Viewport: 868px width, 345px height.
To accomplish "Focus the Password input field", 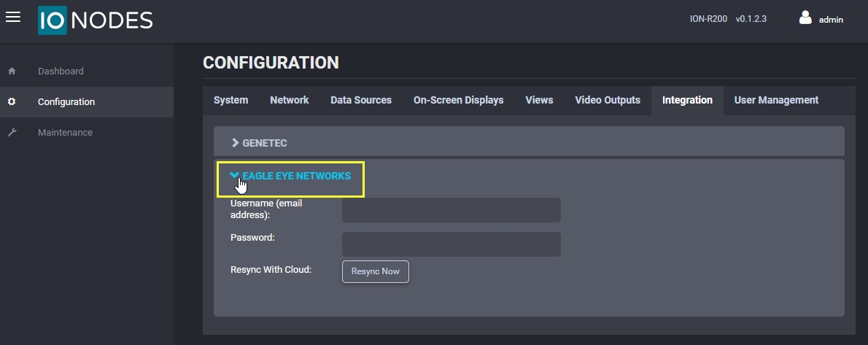I will (x=451, y=244).
